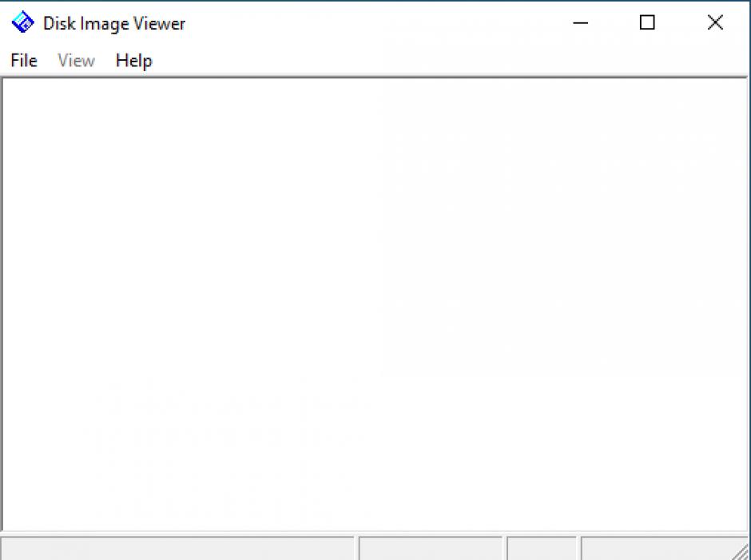Viewport: 751px width, 560px height.
Task: Select the leftmost, widest status bar pane
Action: tap(177, 549)
